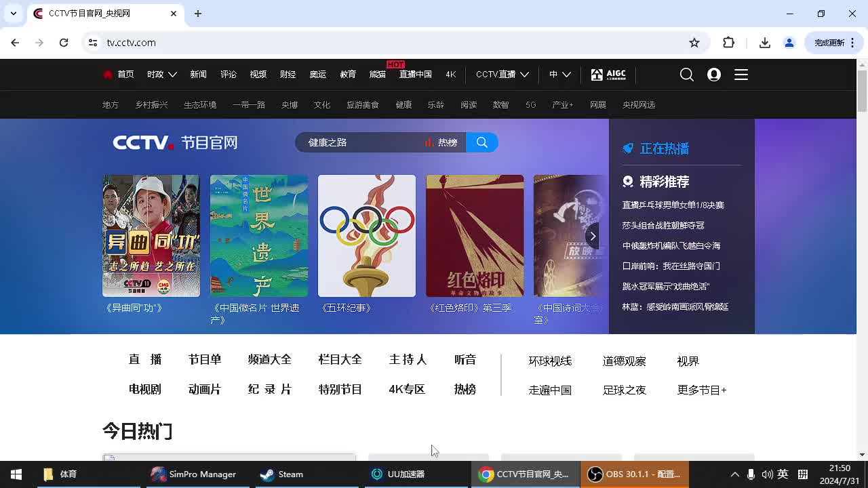Open the user account icon in CCTV header
Screen dimensions: 868x488
coord(714,75)
